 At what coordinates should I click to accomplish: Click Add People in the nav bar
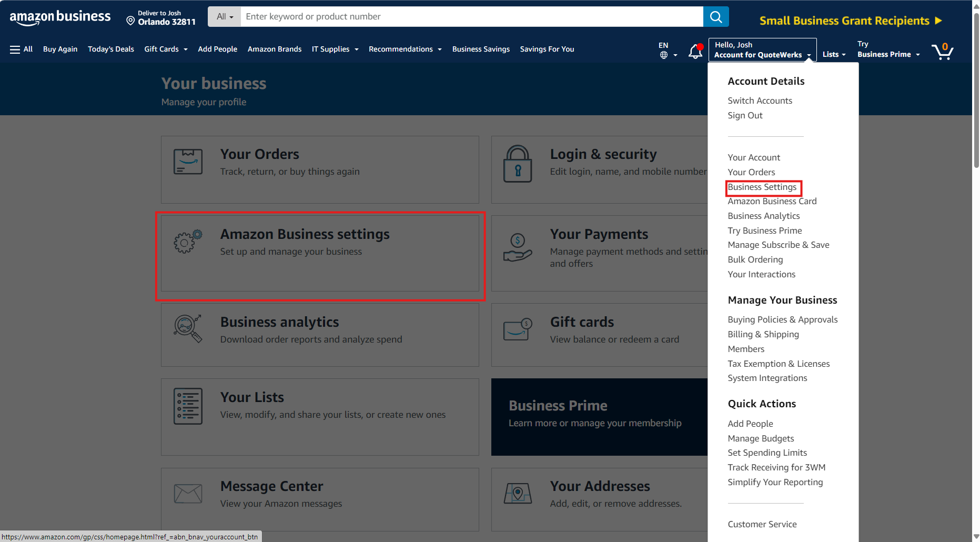pyautogui.click(x=217, y=49)
